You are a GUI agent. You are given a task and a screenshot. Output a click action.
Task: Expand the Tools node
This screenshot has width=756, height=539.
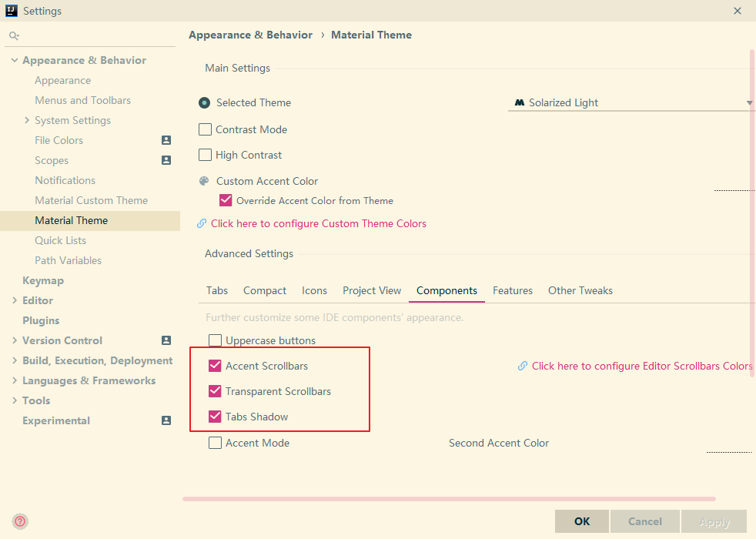(x=15, y=400)
